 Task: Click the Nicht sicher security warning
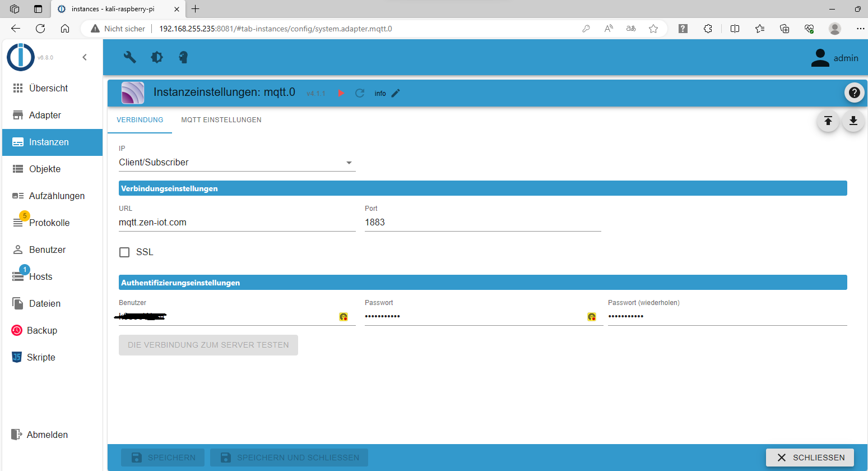pos(118,29)
